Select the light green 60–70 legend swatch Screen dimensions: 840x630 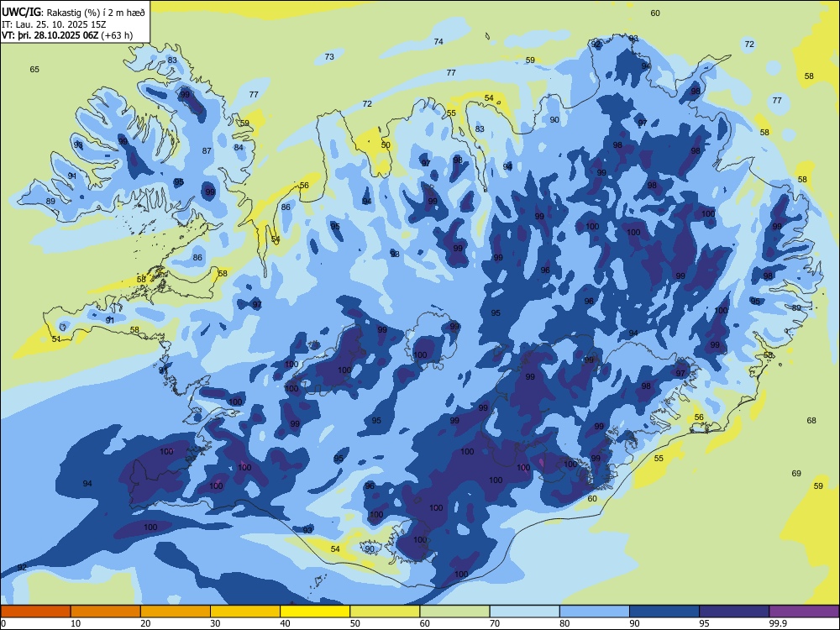pyautogui.click(x=454, y=612)
